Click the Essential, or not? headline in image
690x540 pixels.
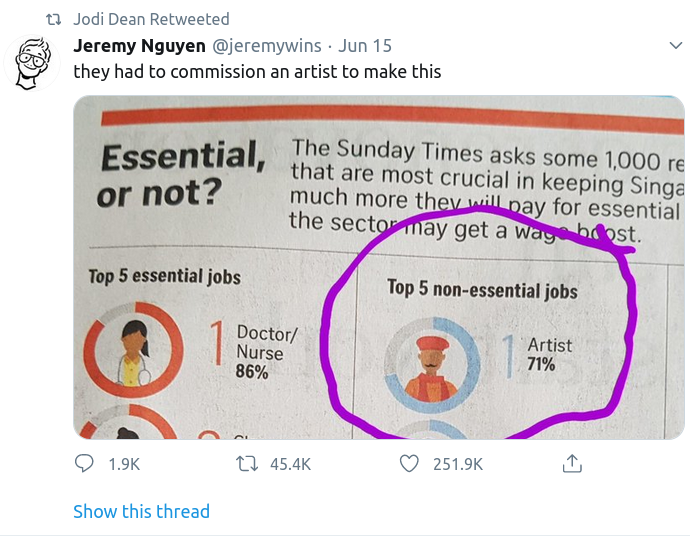[x=182, y=172]
